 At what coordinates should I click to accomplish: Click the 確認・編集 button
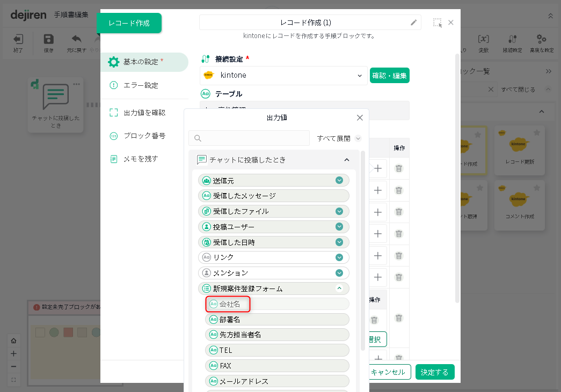click(x=389, y=76)
